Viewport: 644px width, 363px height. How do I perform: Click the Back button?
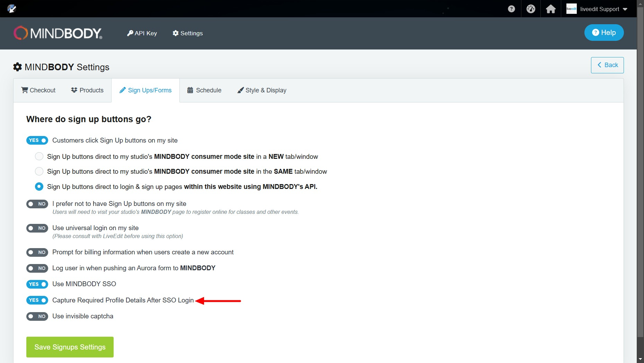pyautogui.click(x=607, y=65)
